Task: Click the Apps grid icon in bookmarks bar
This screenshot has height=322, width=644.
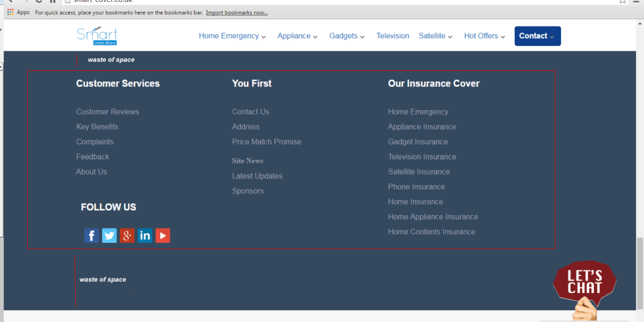Action: [11, 12]
